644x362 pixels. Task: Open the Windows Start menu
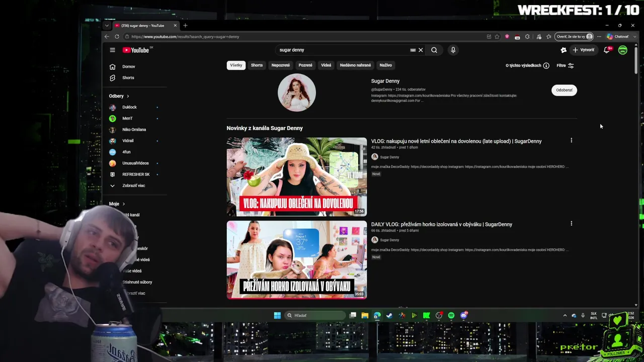pyautogui.click(x=277, y=315)
